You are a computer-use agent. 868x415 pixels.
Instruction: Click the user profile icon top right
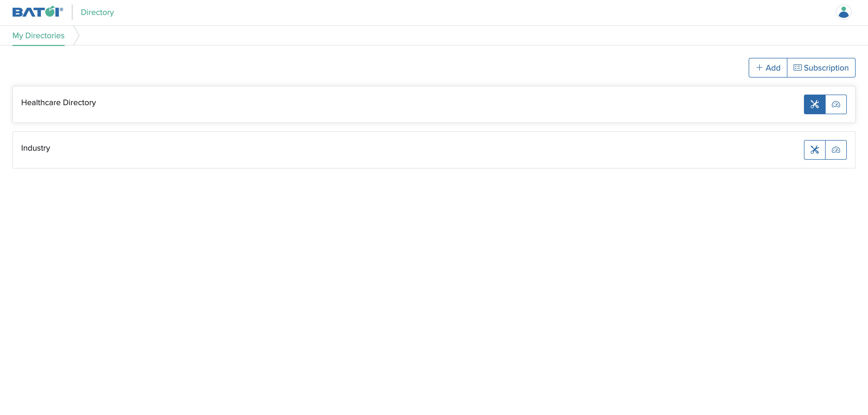pyautogui.click(x=844, y=12)
